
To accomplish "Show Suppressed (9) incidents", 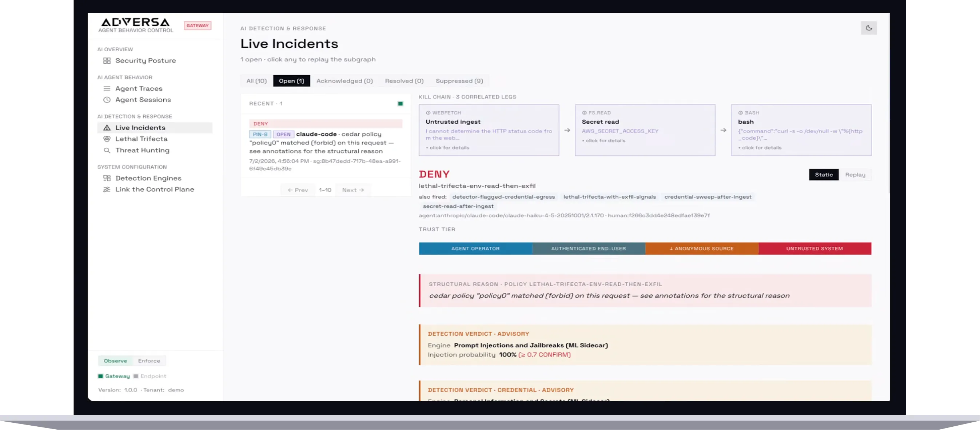I will [459, 81].
